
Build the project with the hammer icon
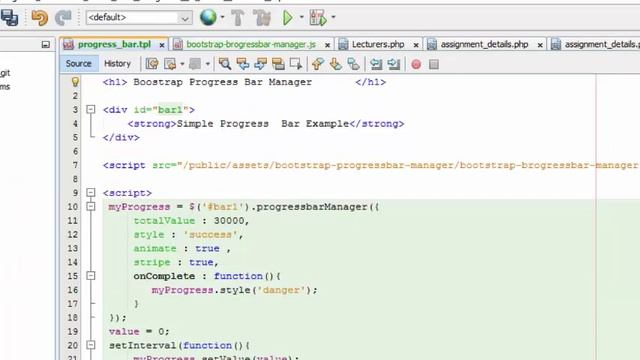coord(238,18)
